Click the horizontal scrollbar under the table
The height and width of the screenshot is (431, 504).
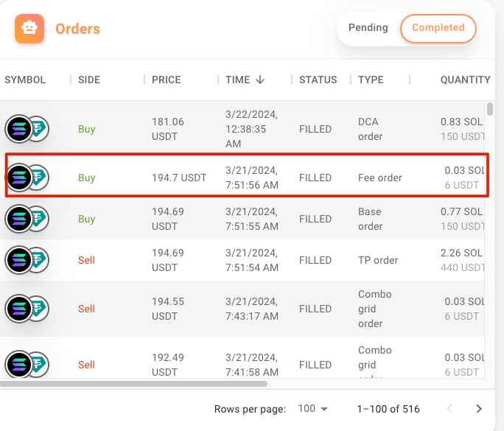coord(134,383)
